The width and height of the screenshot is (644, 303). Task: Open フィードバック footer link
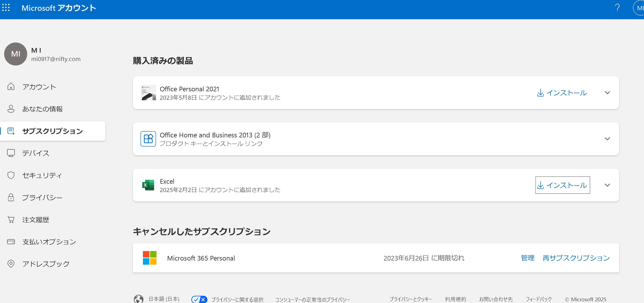pyautogui.click(x=538, y=299)
